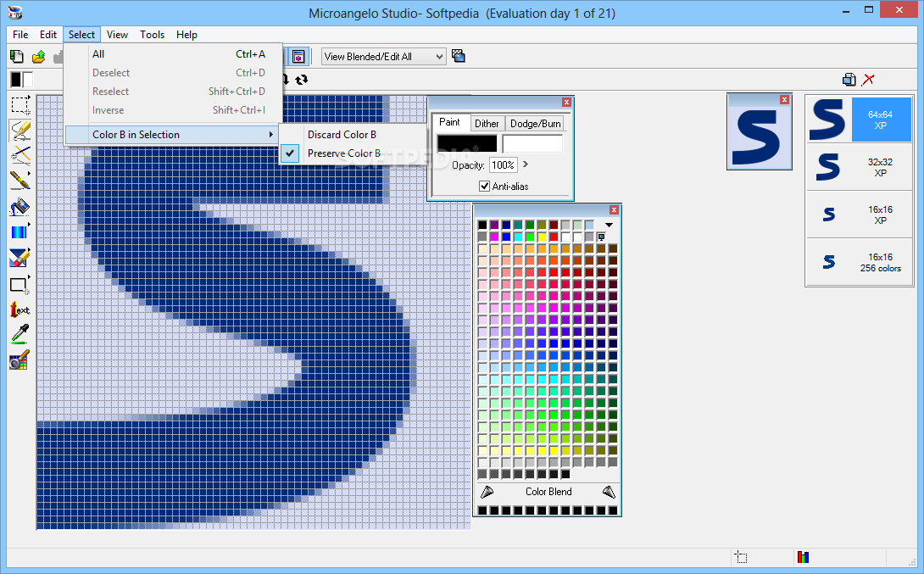Click the Inverse menu entry

(173, 110)
